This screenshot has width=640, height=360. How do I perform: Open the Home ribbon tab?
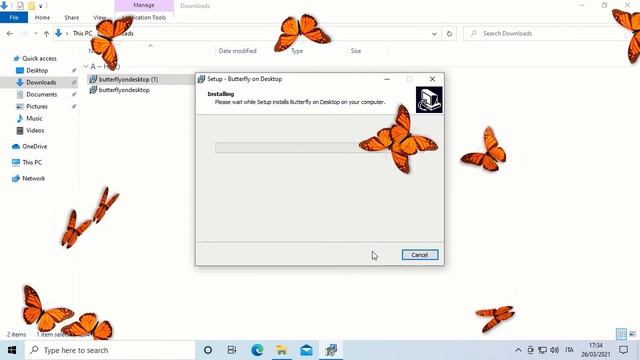point(42,18)
